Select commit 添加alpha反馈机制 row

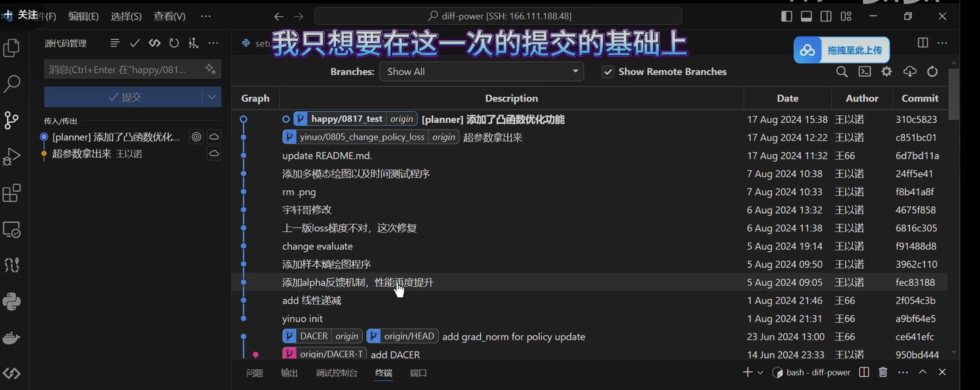(x=589, y=282)
